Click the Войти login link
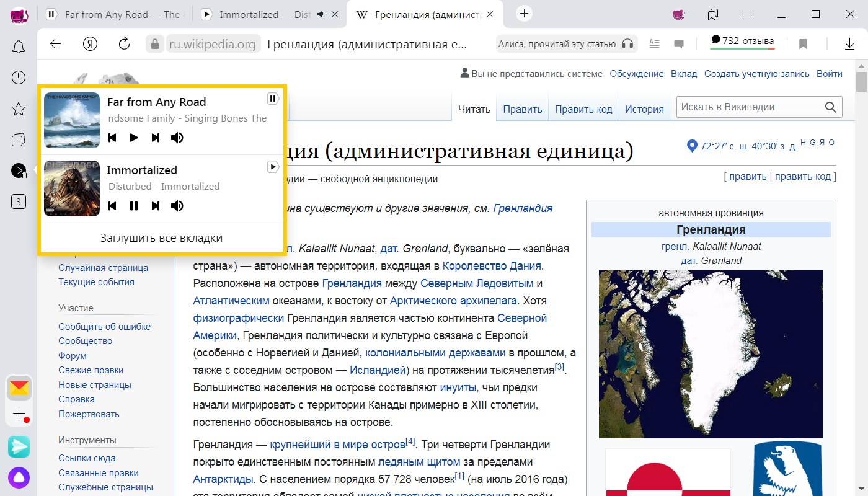 (830, 73)
